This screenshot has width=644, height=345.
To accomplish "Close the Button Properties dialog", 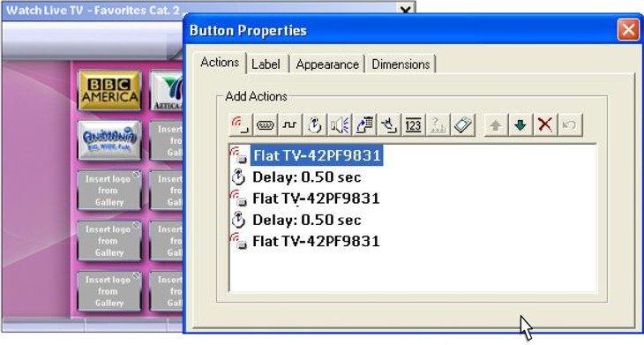I will pyautogui.click(x=628, y=30).
